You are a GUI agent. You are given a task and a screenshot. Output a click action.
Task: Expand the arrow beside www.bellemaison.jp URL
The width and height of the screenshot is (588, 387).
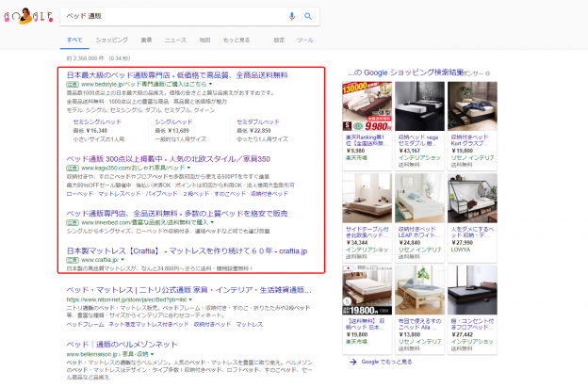tap(153, 354)
